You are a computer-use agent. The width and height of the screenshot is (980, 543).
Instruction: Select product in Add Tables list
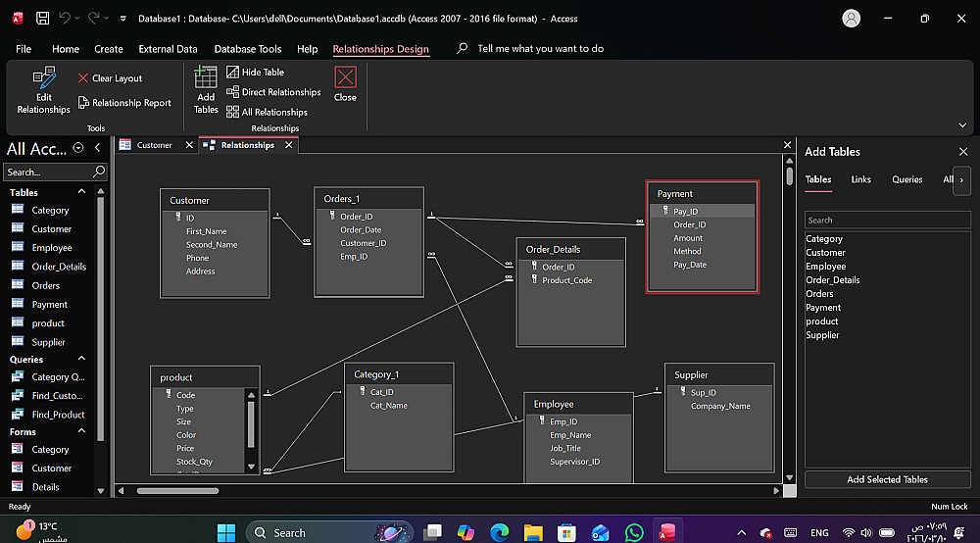[x=822, y=321]
